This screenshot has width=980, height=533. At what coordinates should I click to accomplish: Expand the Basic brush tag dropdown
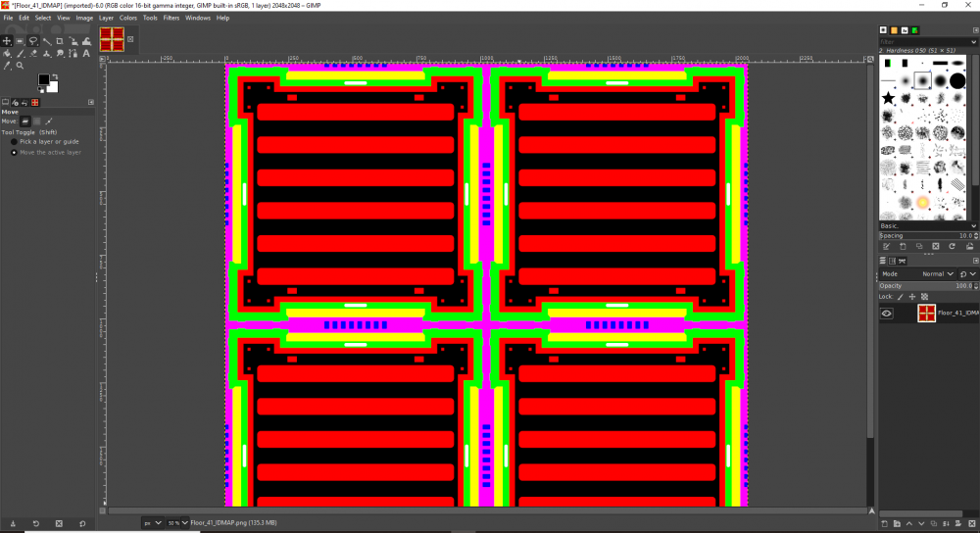point(973,225)
